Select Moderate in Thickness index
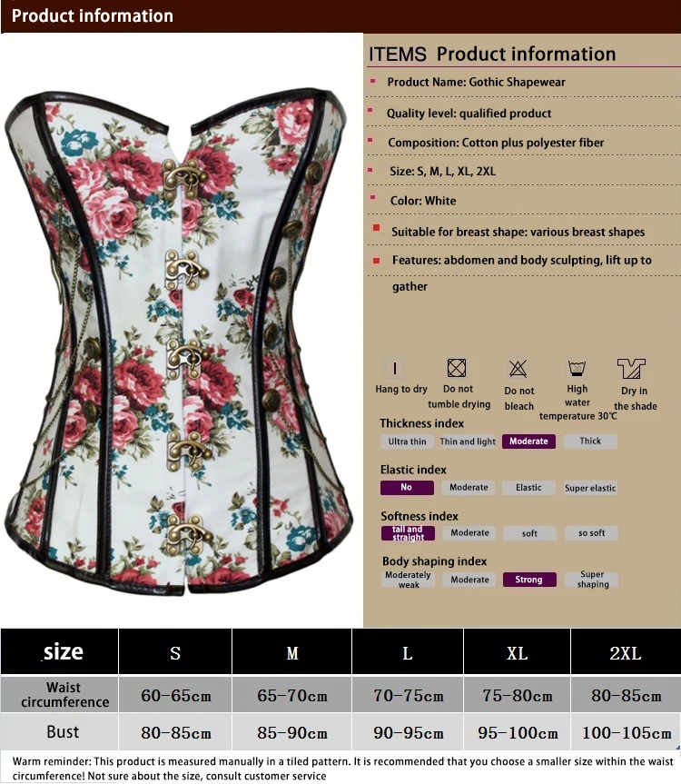Viewport: 681px width, 784px height. [528, 441]
